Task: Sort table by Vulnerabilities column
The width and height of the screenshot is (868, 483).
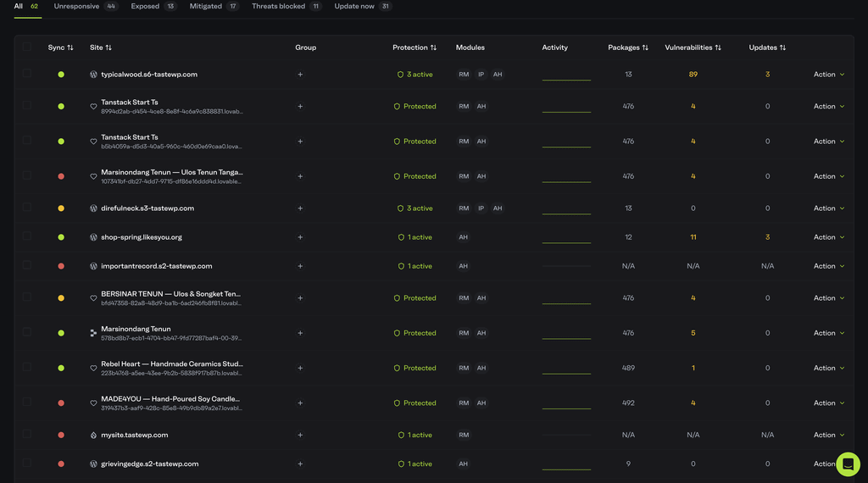Action: point(693,47)
